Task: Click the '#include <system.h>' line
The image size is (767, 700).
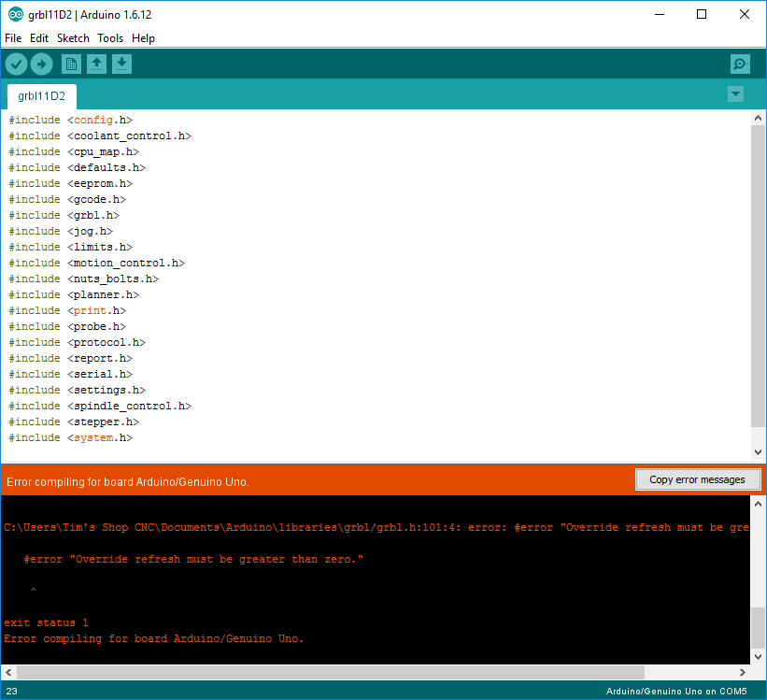Action: (x=71, y=437)
